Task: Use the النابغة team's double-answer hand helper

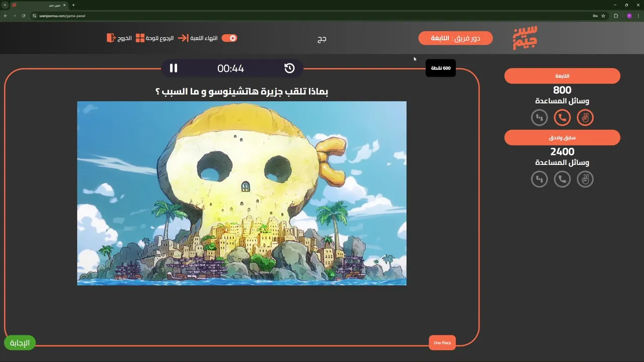Action: click(x=585, y=118)
